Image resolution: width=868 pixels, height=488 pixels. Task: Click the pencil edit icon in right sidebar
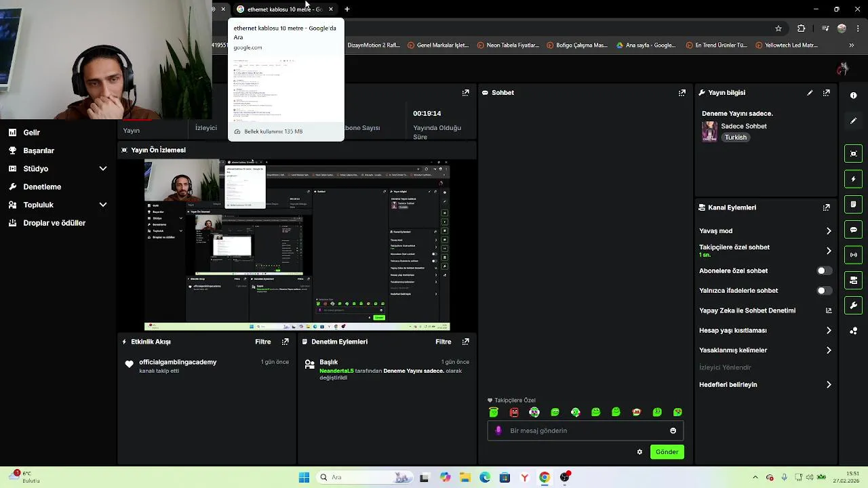853,121
